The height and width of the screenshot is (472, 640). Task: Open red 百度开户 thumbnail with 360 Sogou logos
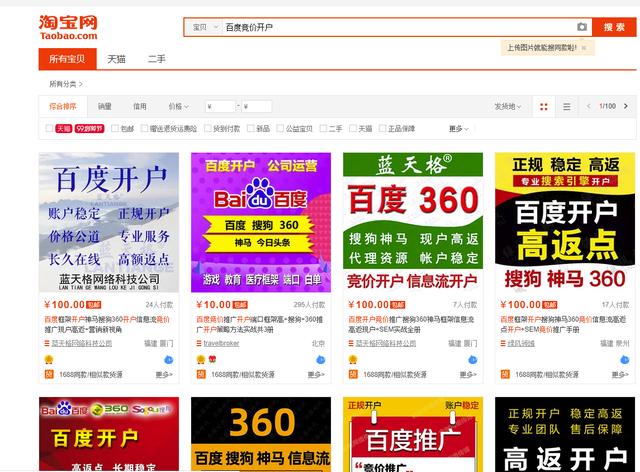[x=109, y=434]
